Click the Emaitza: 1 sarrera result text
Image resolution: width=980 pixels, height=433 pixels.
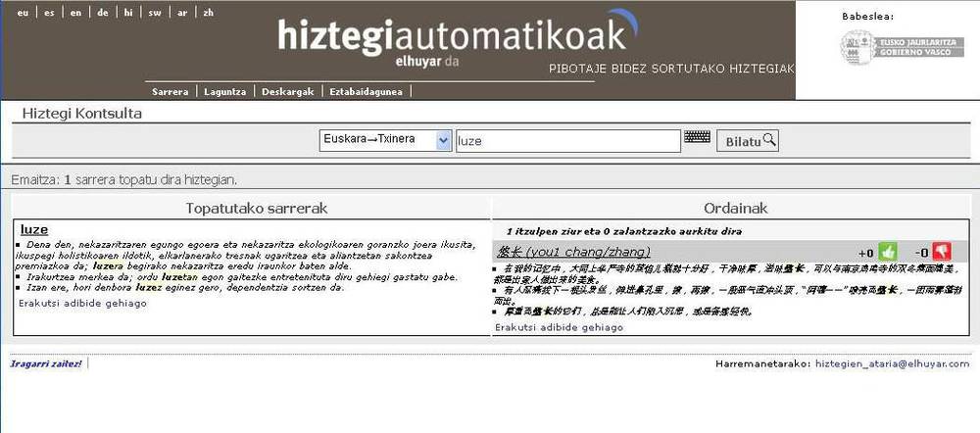(124, 180)
